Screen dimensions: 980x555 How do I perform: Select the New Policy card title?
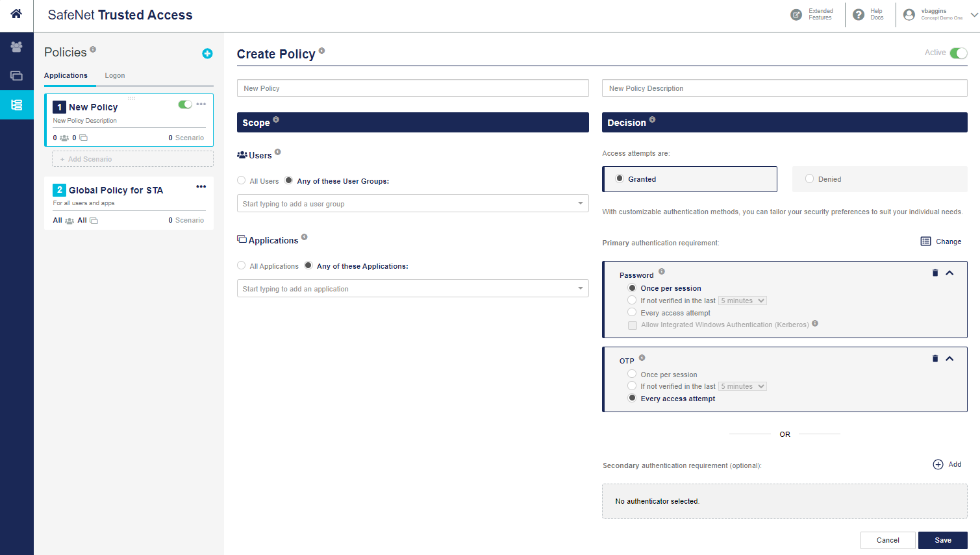[x=94, y=107]
